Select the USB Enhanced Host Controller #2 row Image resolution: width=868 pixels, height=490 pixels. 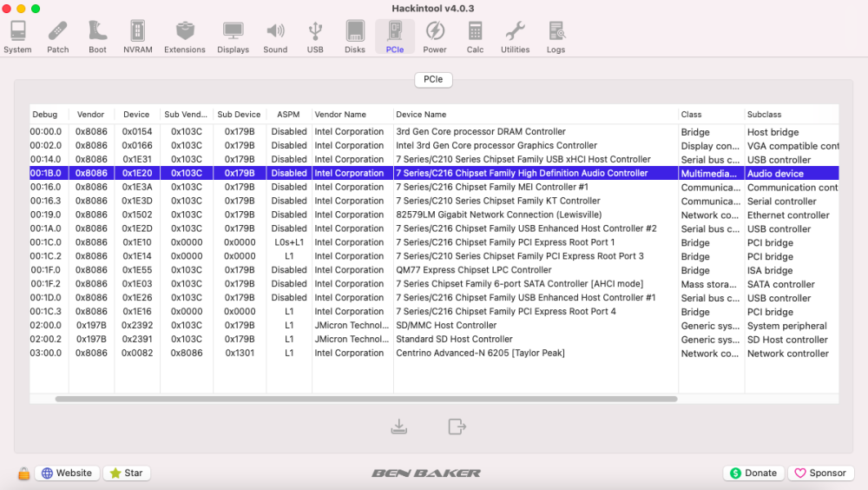coord(434,228)
